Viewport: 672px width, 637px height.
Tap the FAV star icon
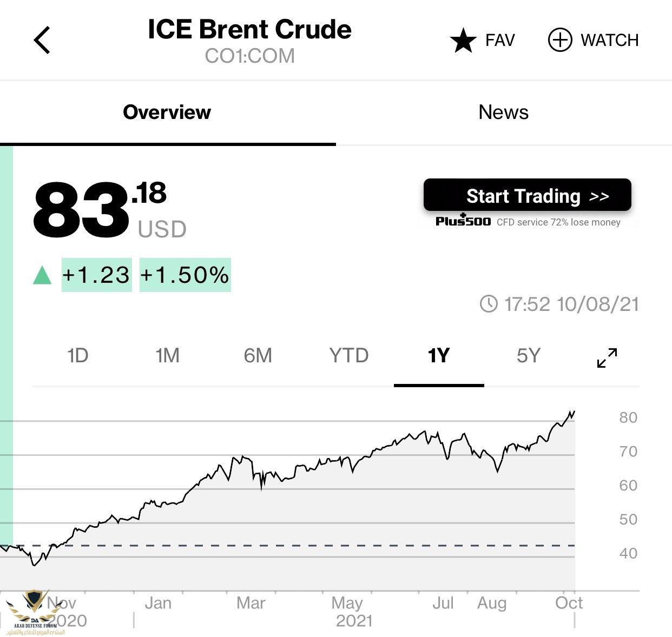click(x=463, y=41)
